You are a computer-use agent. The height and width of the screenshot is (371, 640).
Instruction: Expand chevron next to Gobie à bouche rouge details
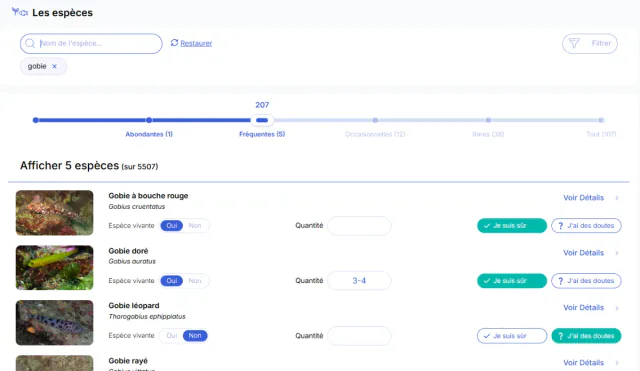coord(617,198)
